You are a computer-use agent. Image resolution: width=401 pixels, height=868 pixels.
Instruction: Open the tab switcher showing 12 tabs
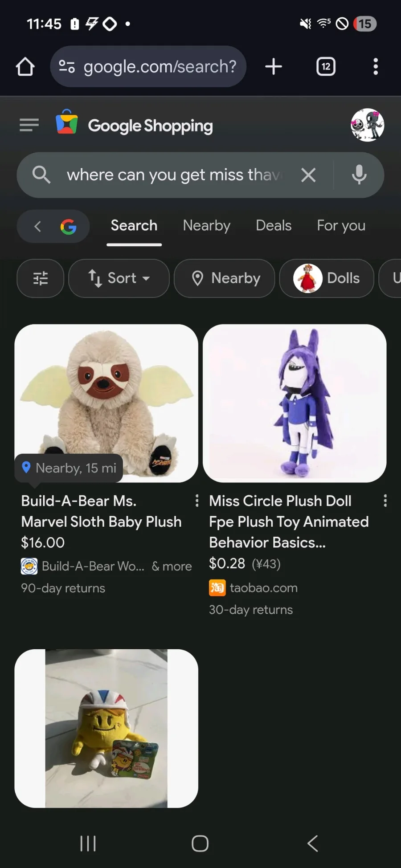click(326, 67)
